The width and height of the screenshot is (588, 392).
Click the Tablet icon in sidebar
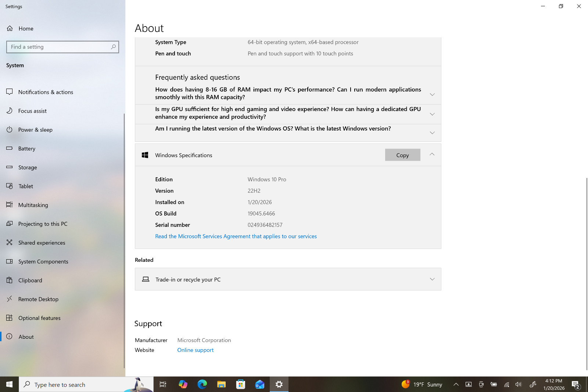tap(10, 186)
